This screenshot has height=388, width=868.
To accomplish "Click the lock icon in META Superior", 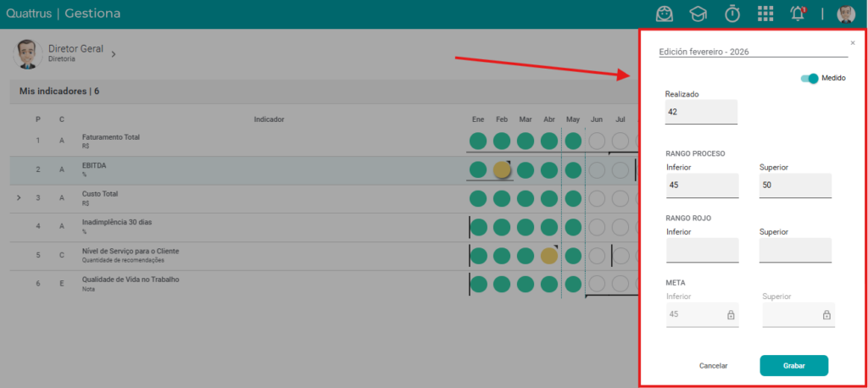I will click(826, 315).
